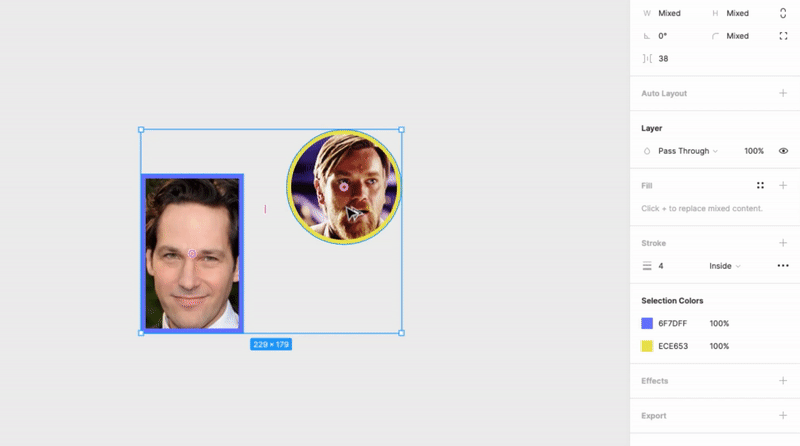
Task: Click 100% opacity of ECE653 color
Action: click(x=719, y=346)
